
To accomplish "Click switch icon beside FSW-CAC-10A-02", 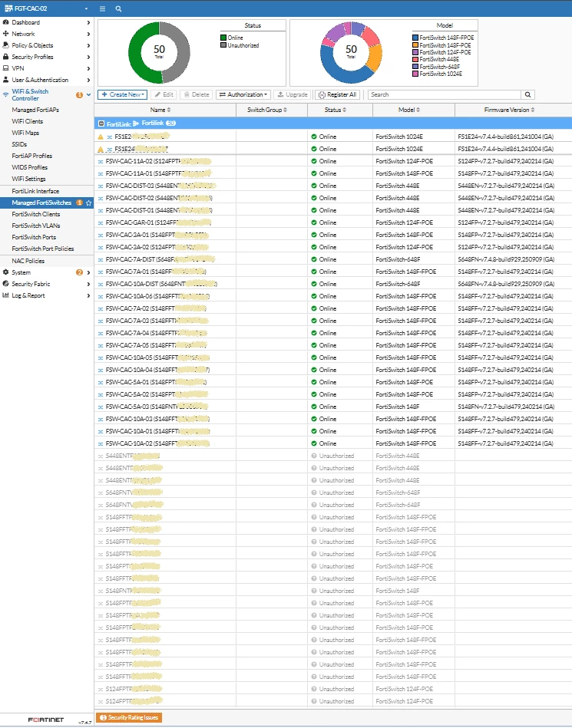I will pos(101,444).
